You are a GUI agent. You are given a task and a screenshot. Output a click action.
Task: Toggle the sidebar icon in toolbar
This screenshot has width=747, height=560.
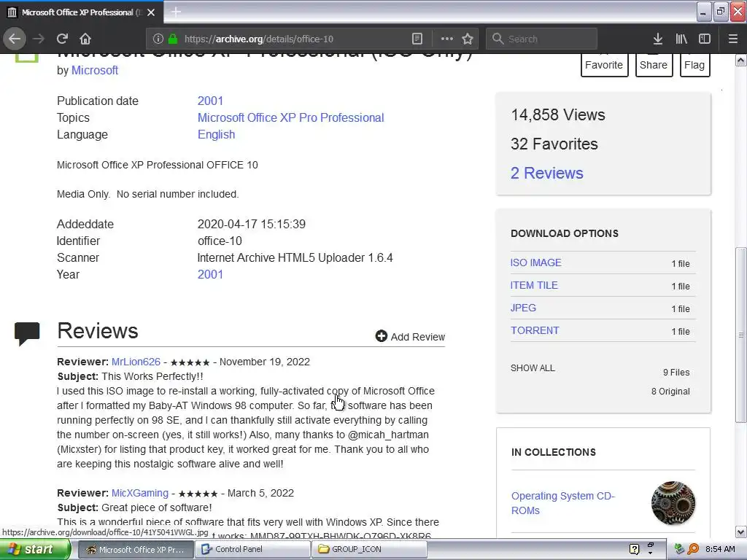[705, 39]
